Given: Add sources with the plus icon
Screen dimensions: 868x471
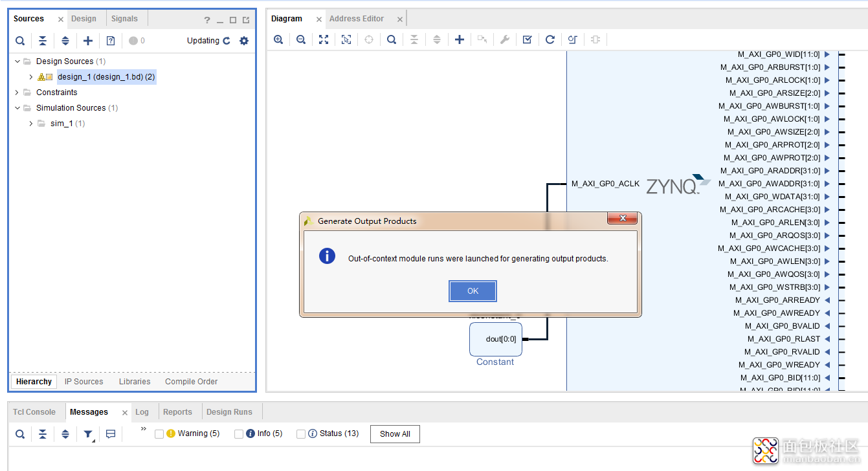Looking at the screenshot, I should click(88, 41).
